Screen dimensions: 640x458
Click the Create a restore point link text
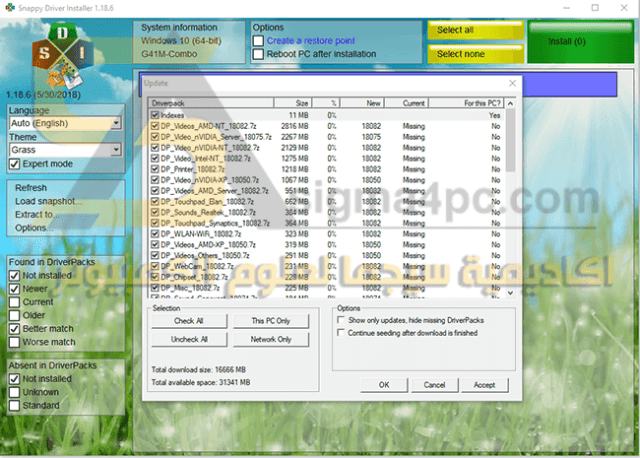[311, 41]
